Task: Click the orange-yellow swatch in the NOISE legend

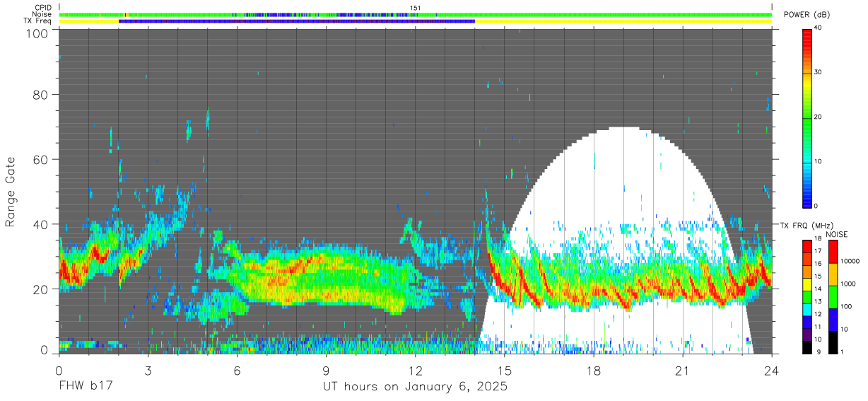Action: click(832, 274)
